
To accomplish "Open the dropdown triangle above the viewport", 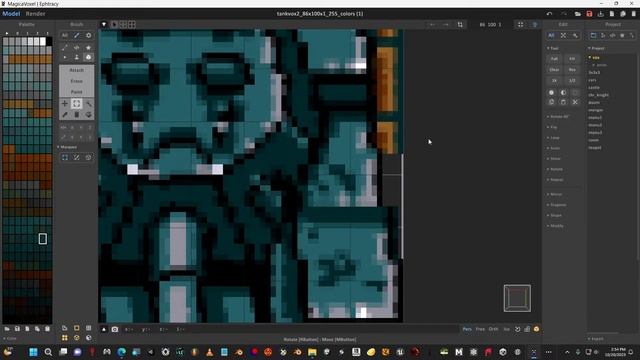I will (104, 24).
